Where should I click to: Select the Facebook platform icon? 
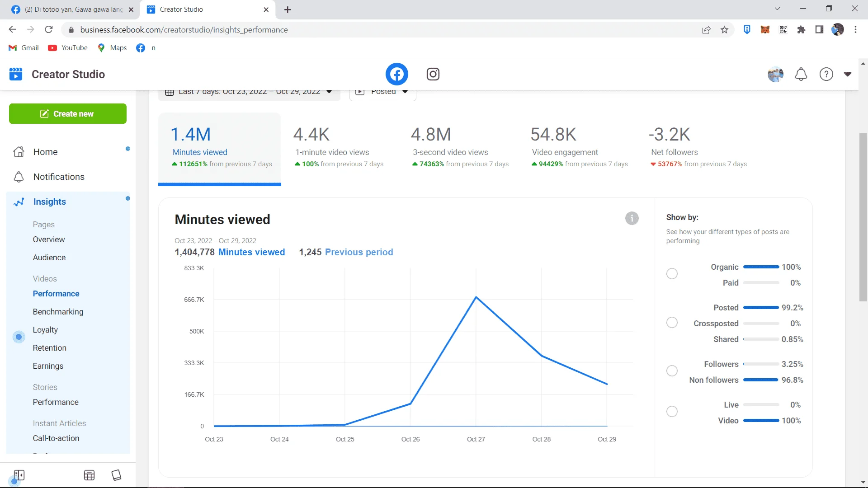pos(396,74)
